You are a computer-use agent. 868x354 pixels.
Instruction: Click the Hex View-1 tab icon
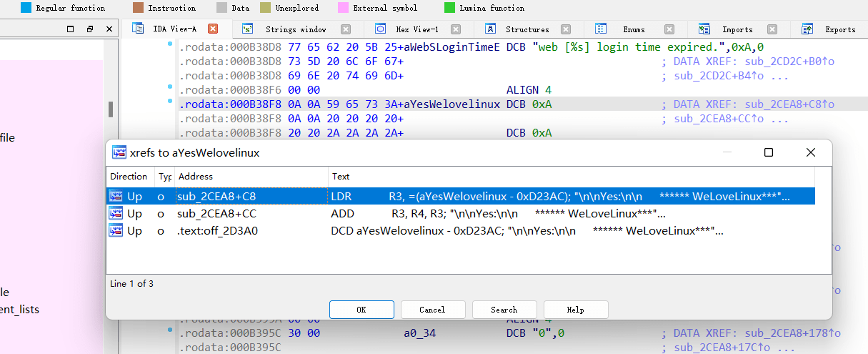point(381,29)
